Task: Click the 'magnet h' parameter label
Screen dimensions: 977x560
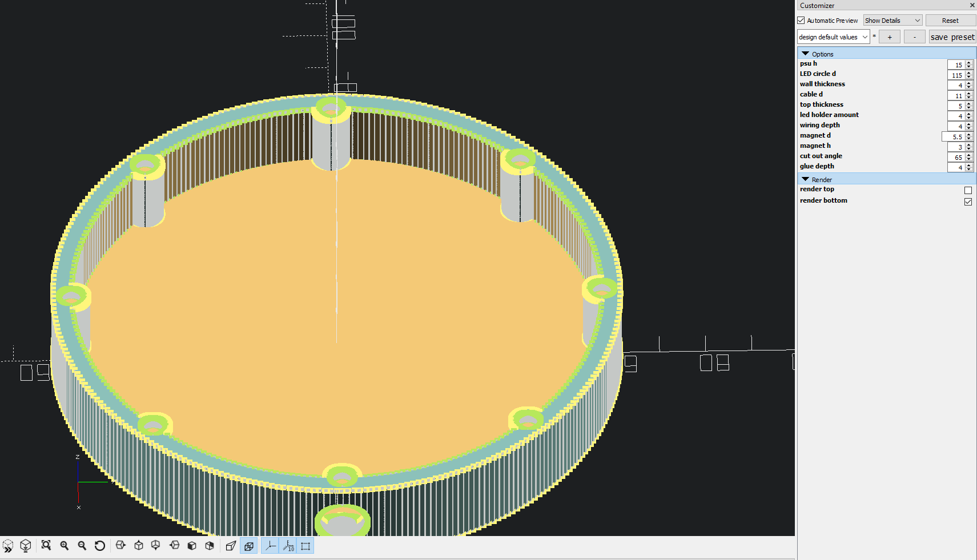Action: pos(815,146)
